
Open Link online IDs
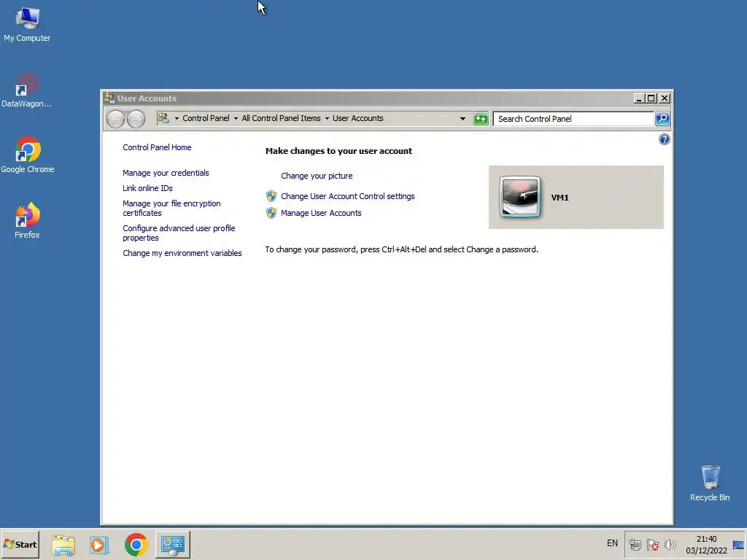[x=147, y=188]
